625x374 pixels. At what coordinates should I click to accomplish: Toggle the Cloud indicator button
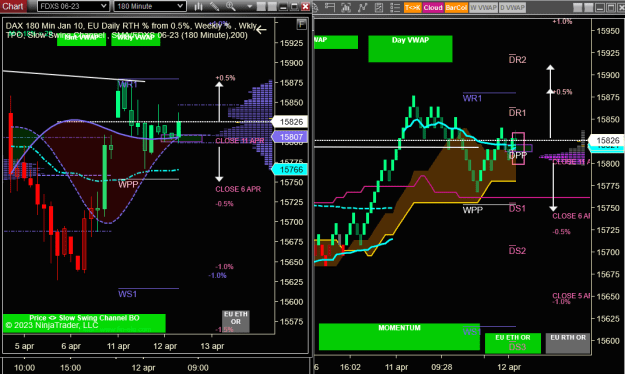(x=432, y=7)
